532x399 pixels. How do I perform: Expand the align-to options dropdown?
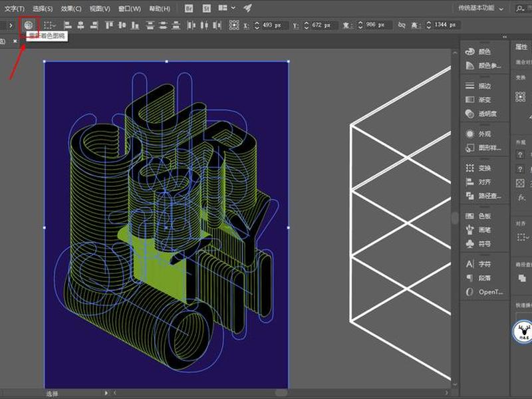[x=50, y=25]
